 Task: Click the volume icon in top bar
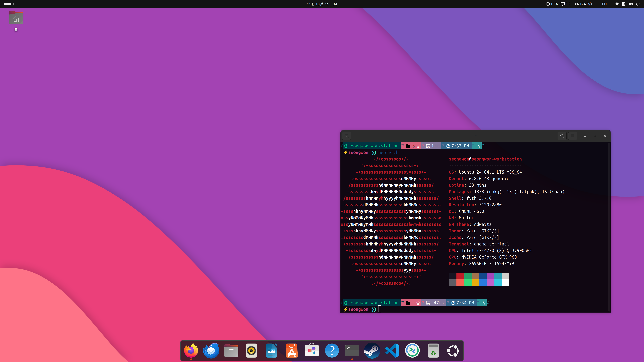click(631, 4)
